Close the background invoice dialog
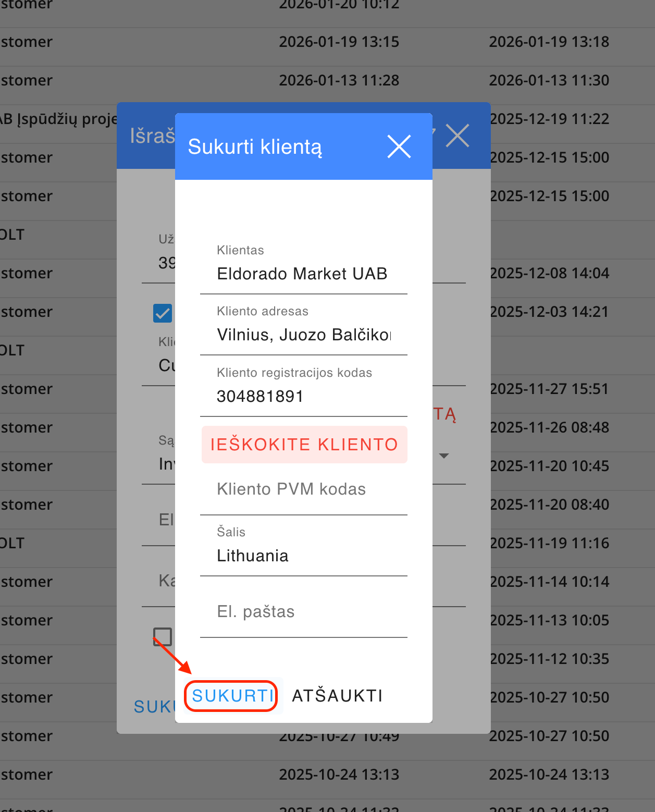655x812 pixels. coord(458,136)
